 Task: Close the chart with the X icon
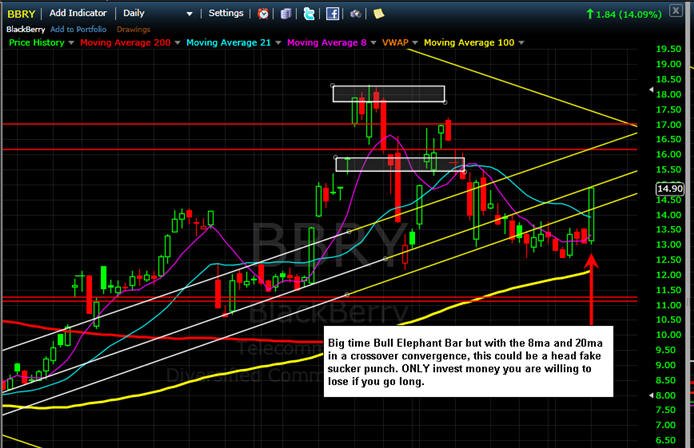[x=676, y=11]
